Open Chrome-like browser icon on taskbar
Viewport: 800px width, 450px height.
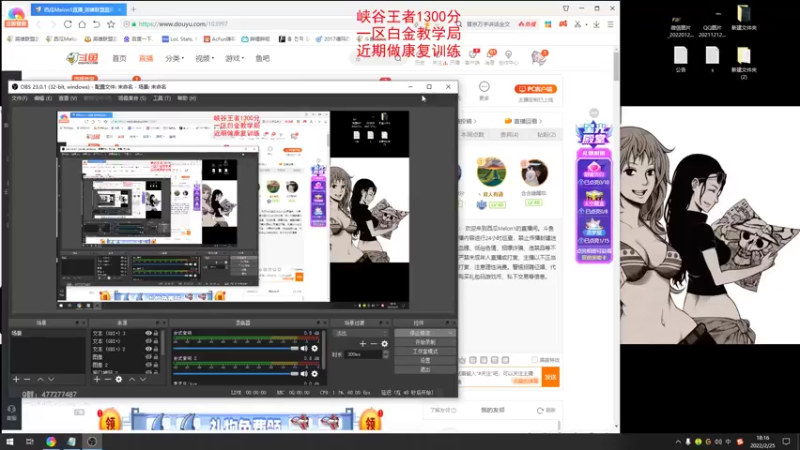click(51, 442)
